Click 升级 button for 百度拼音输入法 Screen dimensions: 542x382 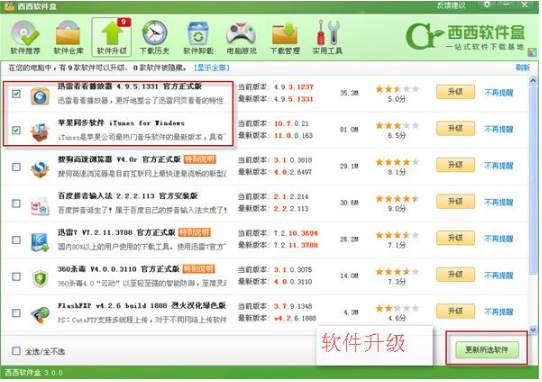click(x=455, y=202)
